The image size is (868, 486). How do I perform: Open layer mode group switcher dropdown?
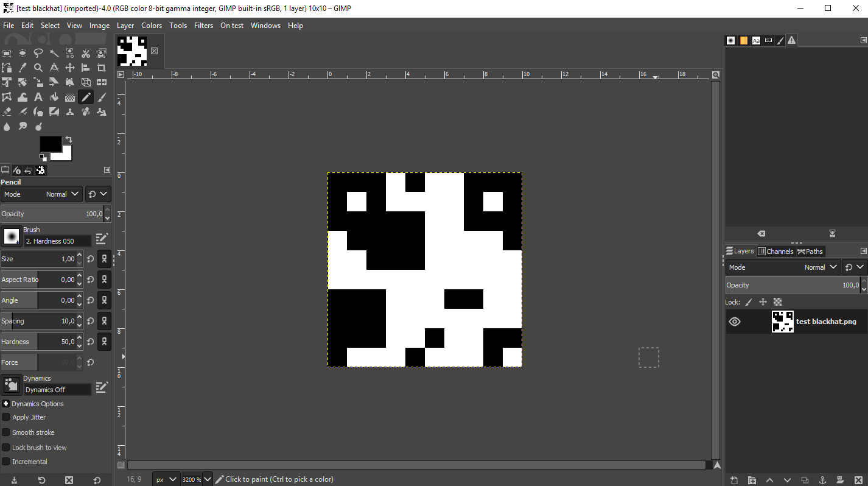pyautogui.click(x=855, y=267)
